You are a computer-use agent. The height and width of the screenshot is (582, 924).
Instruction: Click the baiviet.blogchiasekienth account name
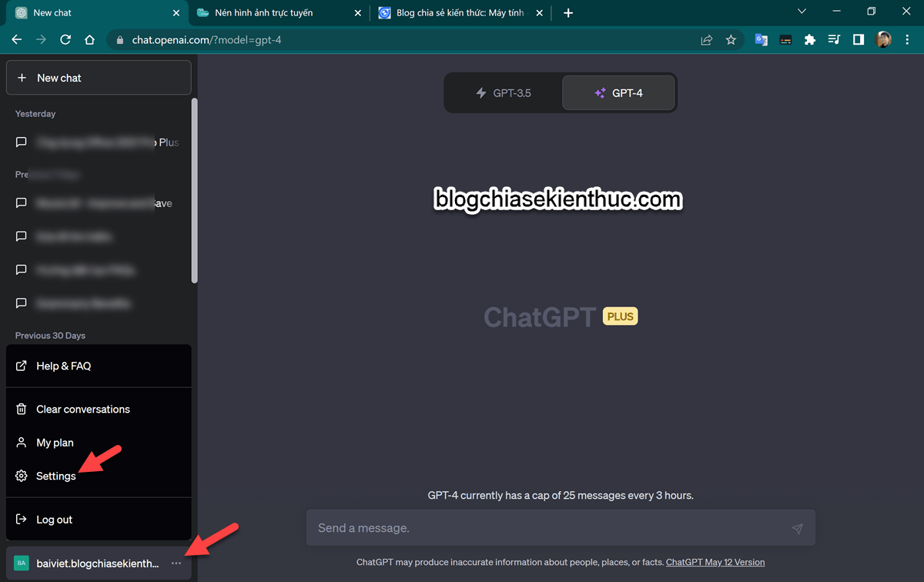98,564
